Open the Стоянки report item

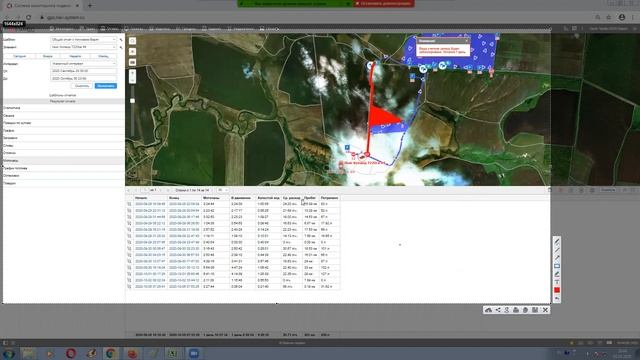pyautogui.click(x=63, y=153)
